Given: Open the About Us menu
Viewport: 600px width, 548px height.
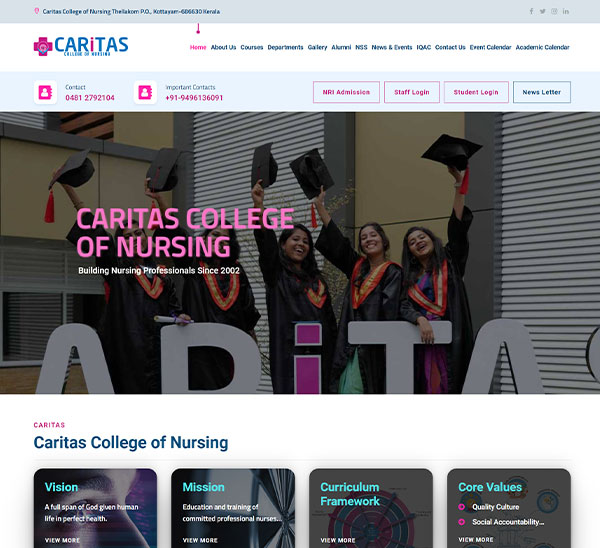Looking at the screenshot, I should click(223, 47).
